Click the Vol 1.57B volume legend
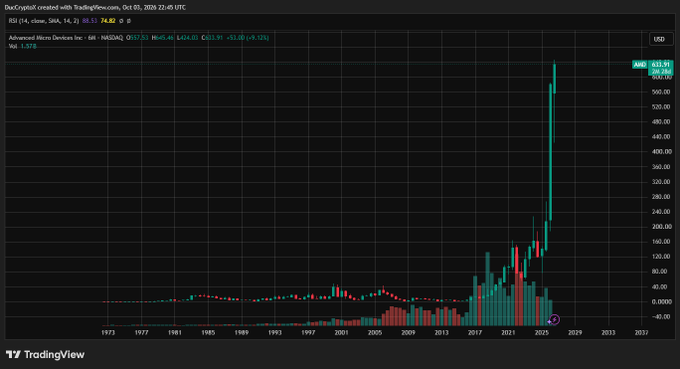This screenshot has width=680, height=369. tap(23, 46)
